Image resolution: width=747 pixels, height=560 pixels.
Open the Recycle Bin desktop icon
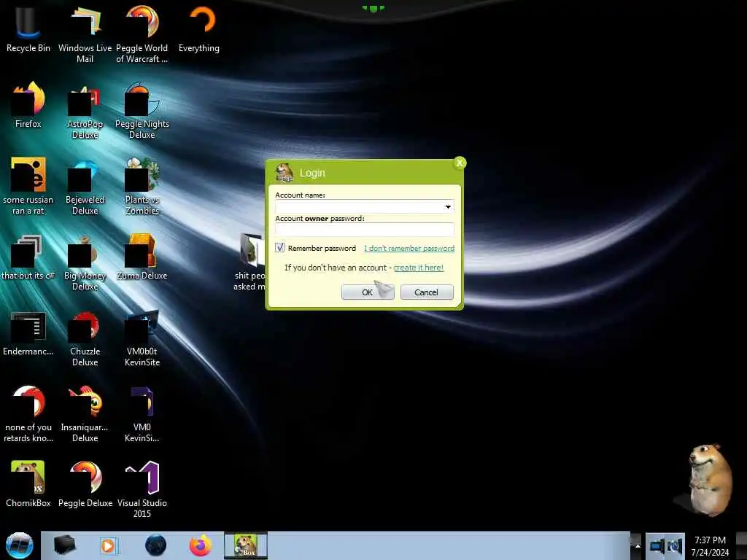28,28
